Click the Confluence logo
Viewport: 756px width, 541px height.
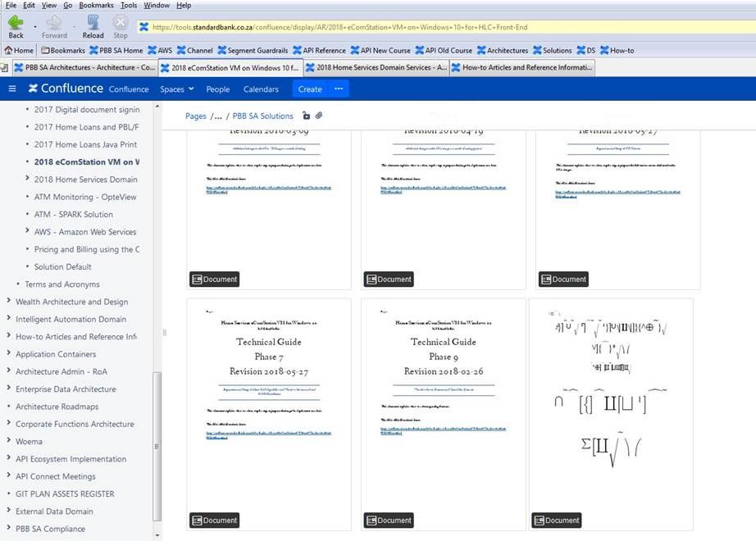[x=66, y=89]
